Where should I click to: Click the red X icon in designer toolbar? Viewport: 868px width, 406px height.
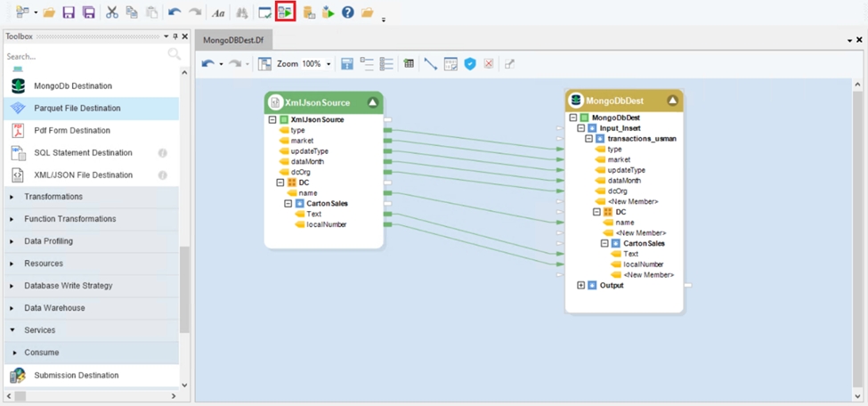[488, 64]
